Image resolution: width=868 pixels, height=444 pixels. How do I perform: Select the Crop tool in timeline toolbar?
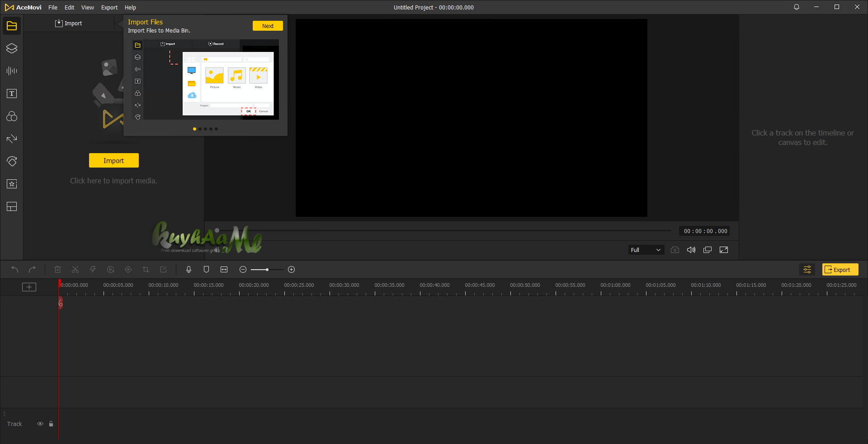pyautogui.click(x=146, y=270)
